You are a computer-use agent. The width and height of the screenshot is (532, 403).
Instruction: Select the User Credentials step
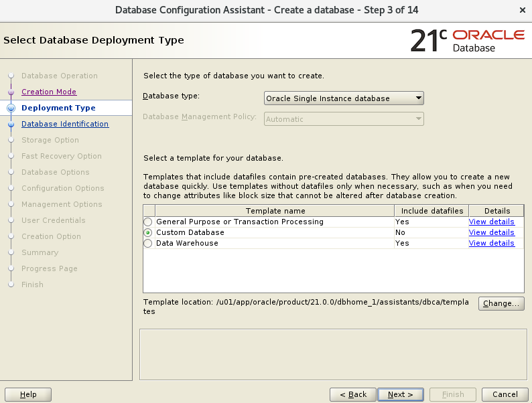click(x=54, y=220)
